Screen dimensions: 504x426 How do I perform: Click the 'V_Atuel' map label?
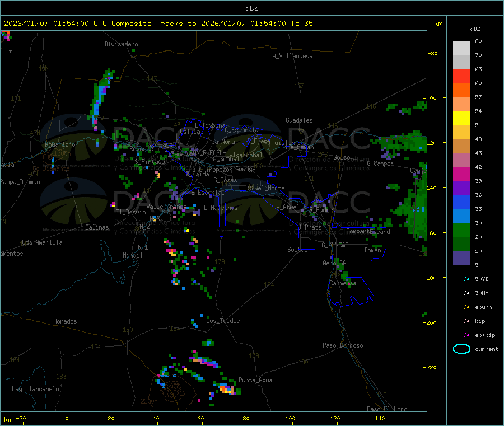pos(288,207)
